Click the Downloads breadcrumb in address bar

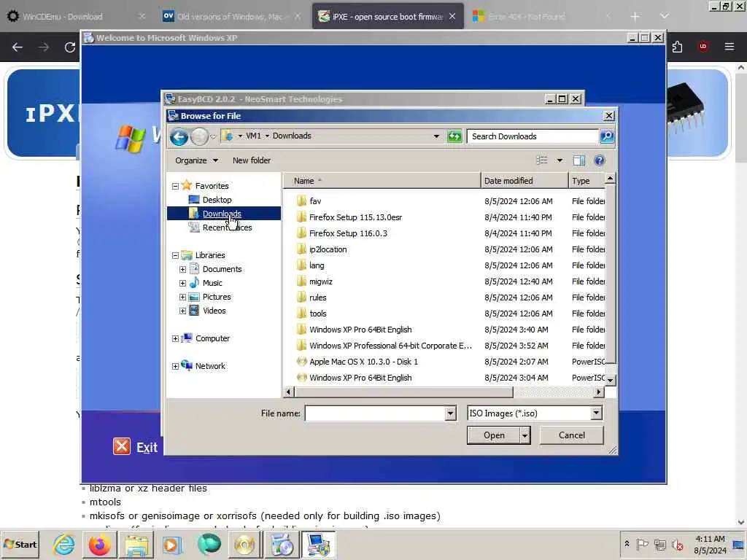292,136
